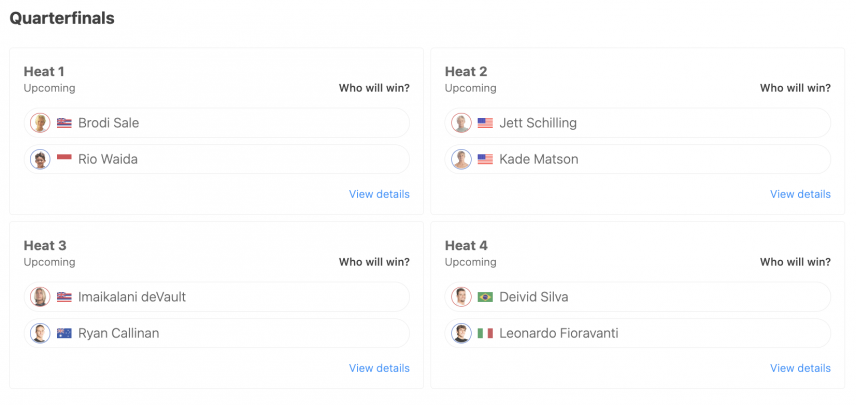Image resolution: width=856 pixels, height=405 pixels.
Task: Click the Italian flag beside Leonardo Fioravanti
Action: [x=485, y=333]
